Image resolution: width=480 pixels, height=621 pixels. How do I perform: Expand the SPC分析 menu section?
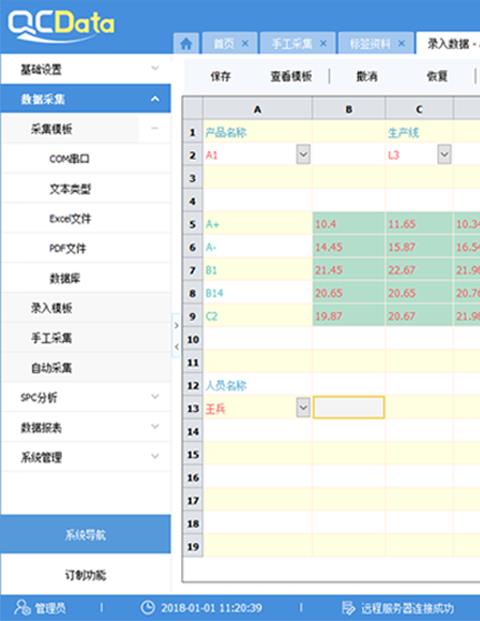click(86, 397)
